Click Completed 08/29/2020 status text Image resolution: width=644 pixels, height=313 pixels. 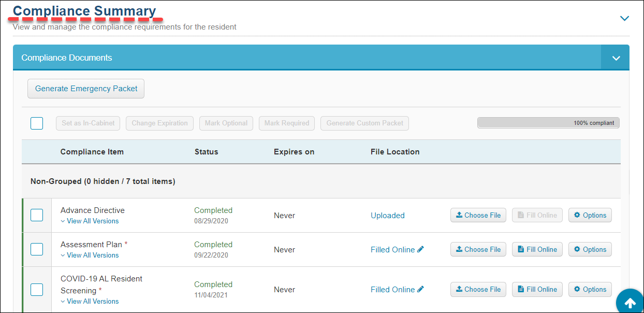(213, 215)
